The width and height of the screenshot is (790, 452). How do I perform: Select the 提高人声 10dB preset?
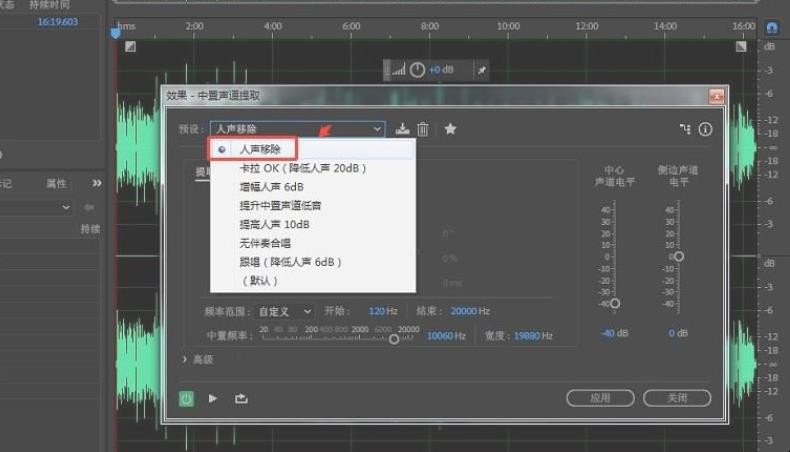pyautogui.click(x=313, y=224)
